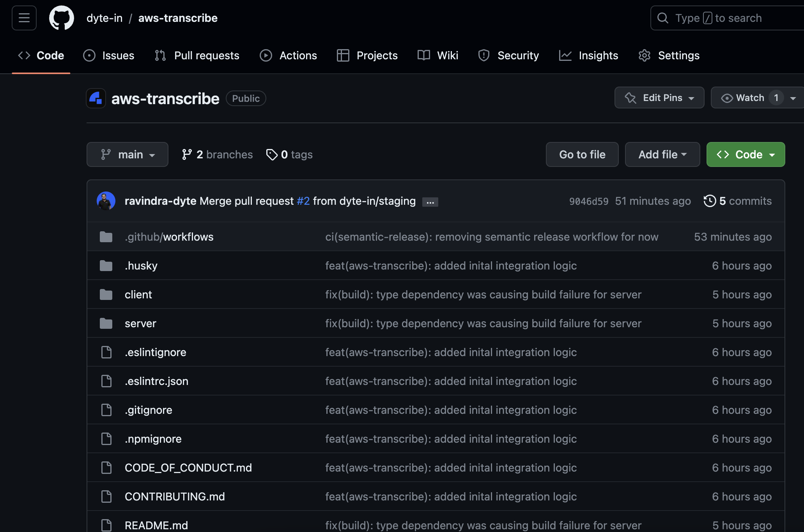Open the Watch options dropdown

(793, 98)
